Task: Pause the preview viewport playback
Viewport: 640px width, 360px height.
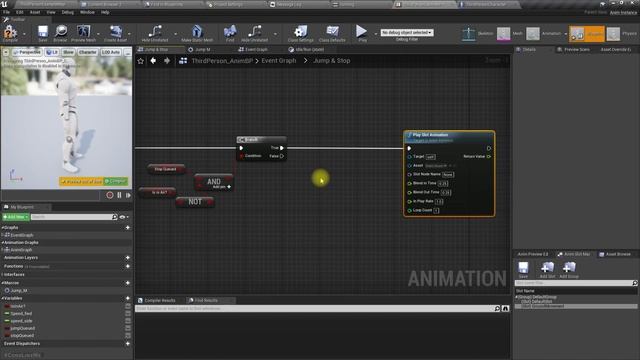Action: (x=120, y=195)
